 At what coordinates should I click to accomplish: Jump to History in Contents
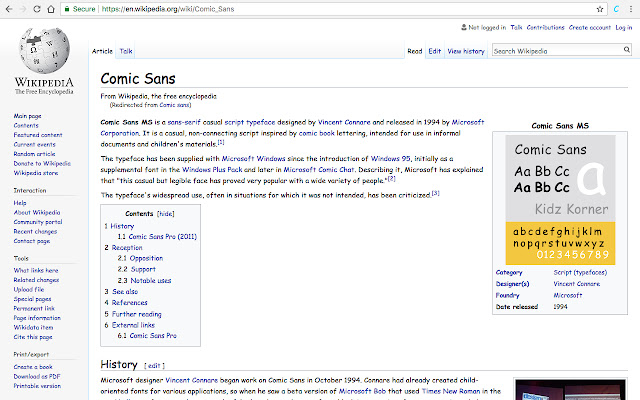tap(122, 226)
